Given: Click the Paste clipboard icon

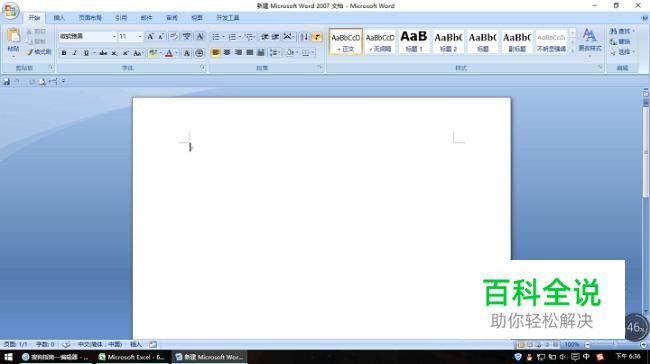Looking at the screenshot, I should pos(13,36).
